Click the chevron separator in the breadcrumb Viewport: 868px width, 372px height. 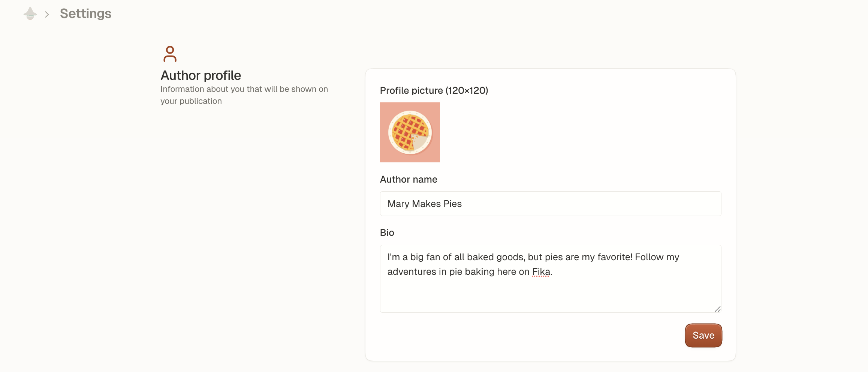point(46,14)
